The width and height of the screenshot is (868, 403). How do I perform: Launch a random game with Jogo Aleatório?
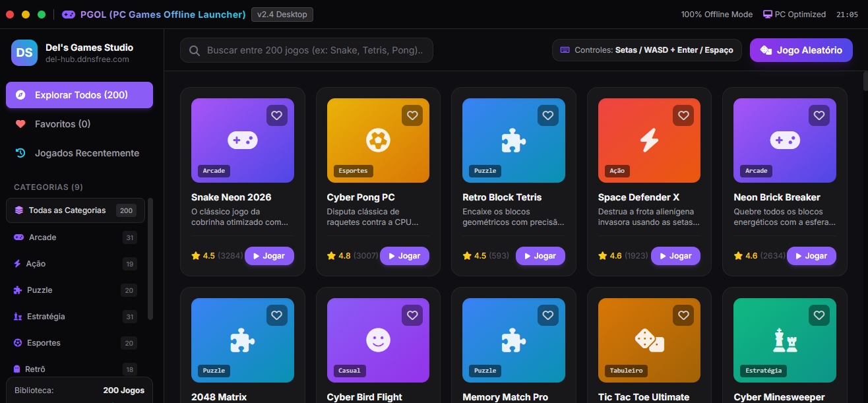point(801,50)
